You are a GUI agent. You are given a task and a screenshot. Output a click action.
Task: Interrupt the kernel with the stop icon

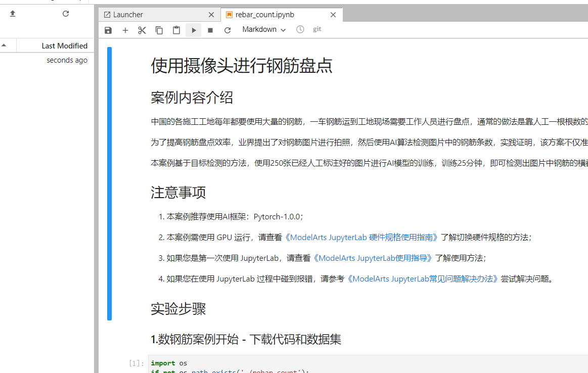point(210,30)
